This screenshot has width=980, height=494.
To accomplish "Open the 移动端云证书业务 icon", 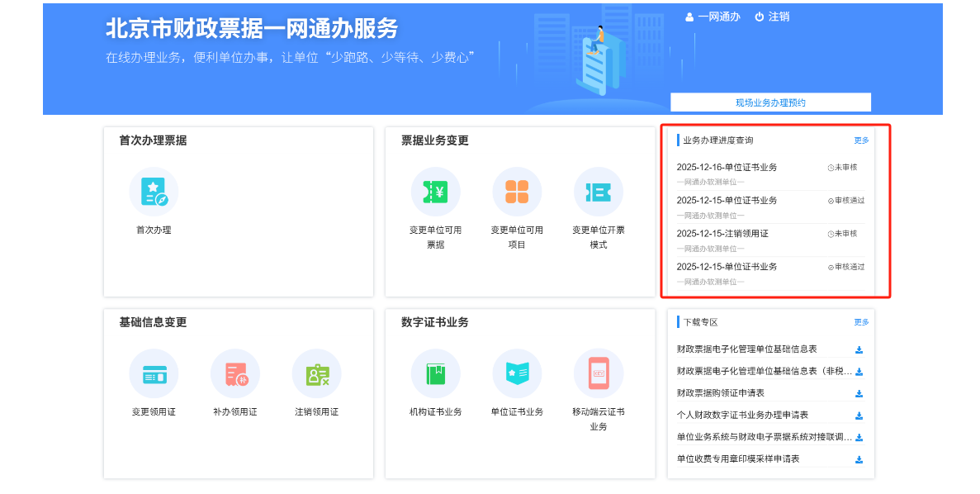I will (599, 373).
